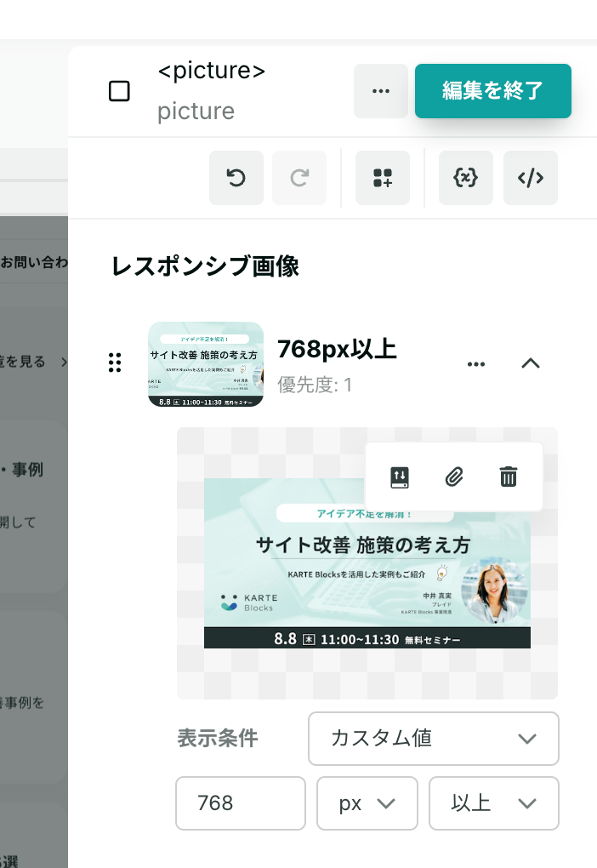Open the add block grid icon
This screenshot has width=597, height=868.
click(x=383, y=178)
